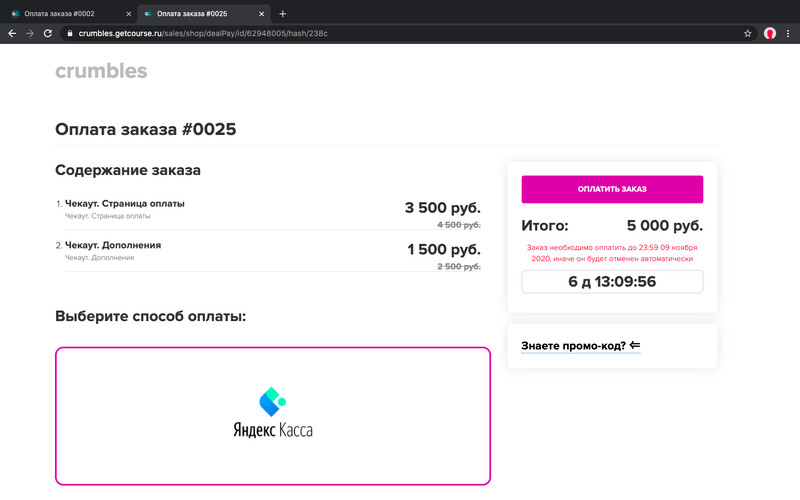The height and width of the screenshot is (500, 800).
Task: Open site security info via the lock icon
Action: click(x=69, y=33)
